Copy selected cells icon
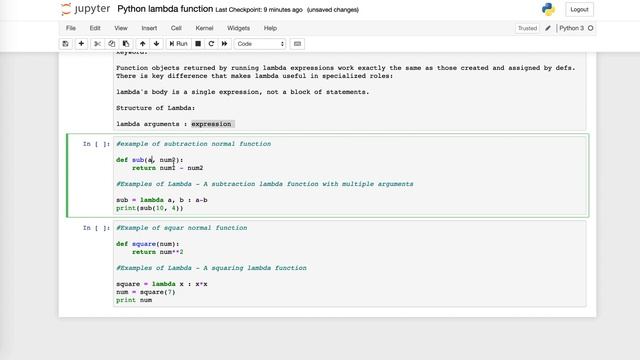 coord(111,44)
